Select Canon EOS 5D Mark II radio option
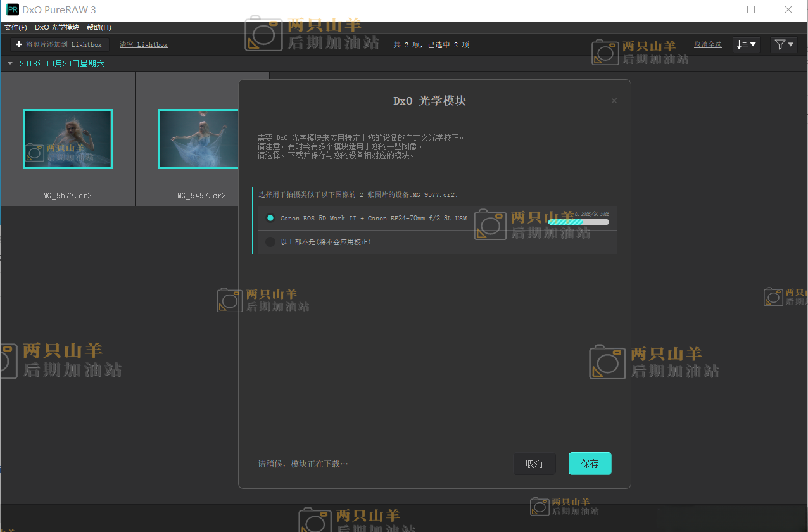The width and height of the screenshot is (808, 532). click(x=270, y=218)
